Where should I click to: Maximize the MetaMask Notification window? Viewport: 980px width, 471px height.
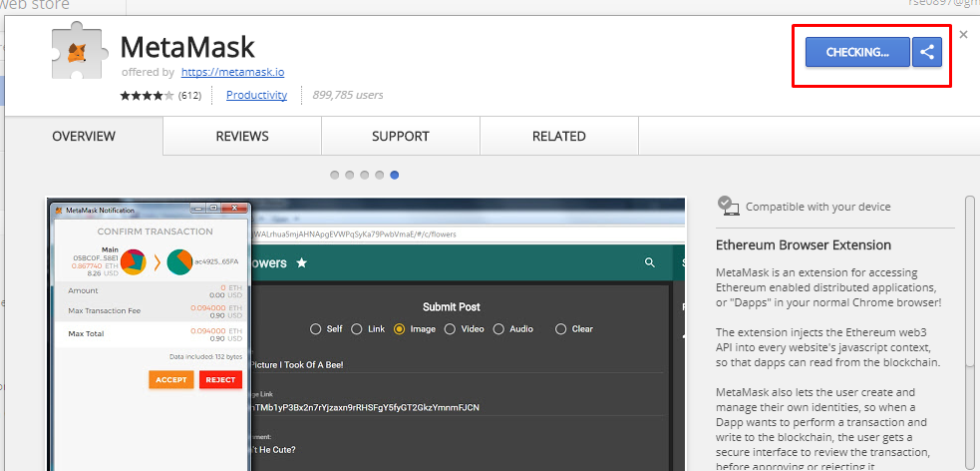(213, 209)
